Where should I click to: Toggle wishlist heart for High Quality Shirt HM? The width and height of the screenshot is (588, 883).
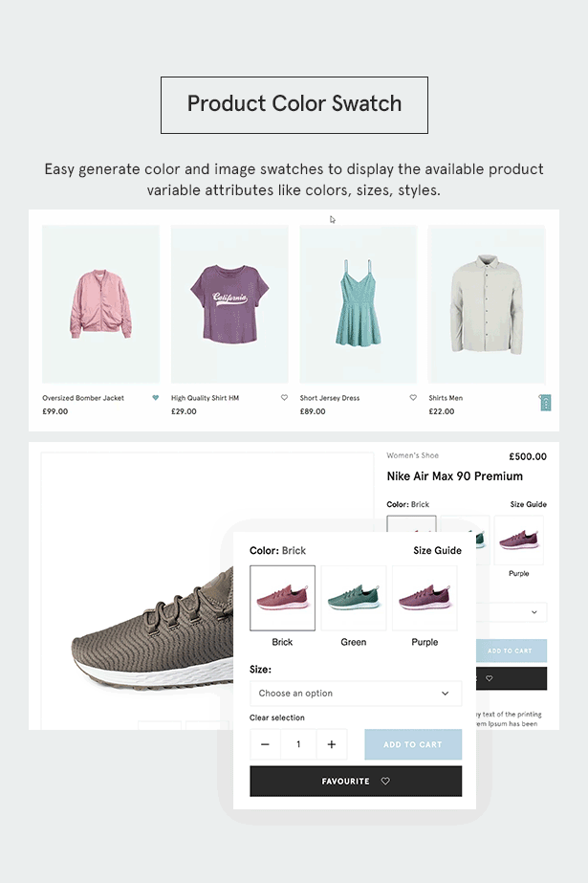[x=284, y=398]
